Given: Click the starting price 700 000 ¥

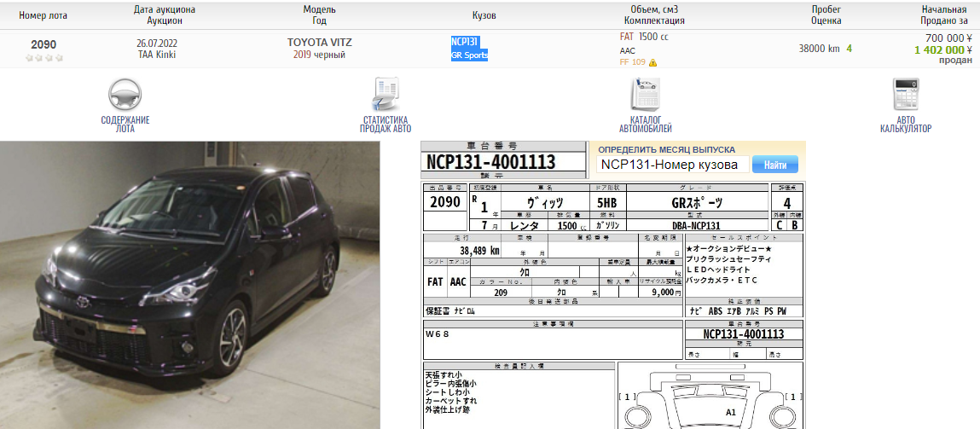Looking at the screenshot, I should tap(948, 38).
